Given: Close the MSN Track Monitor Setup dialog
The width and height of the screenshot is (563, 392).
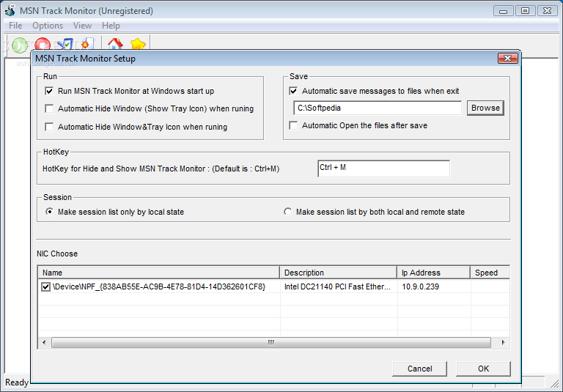Looking at the screenshot, I should (508, 58).
